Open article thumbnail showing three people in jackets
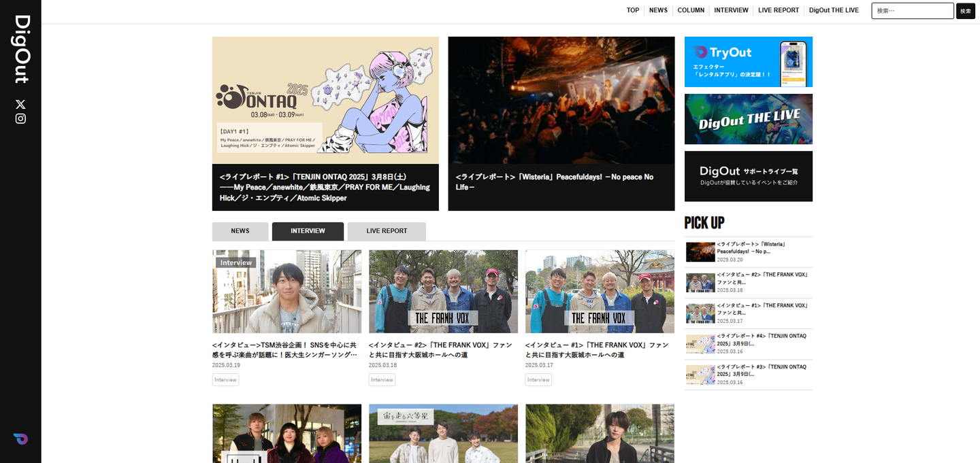980x463 pixels. coord(287,434)
